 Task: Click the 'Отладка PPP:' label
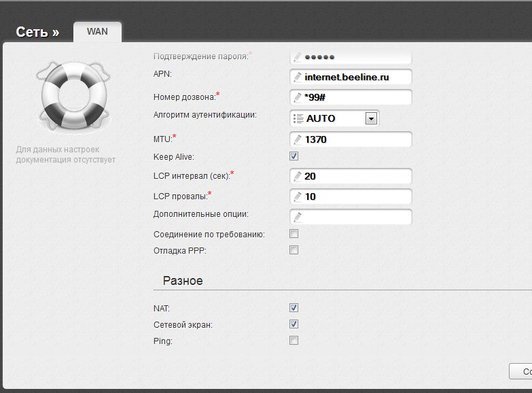180,251
